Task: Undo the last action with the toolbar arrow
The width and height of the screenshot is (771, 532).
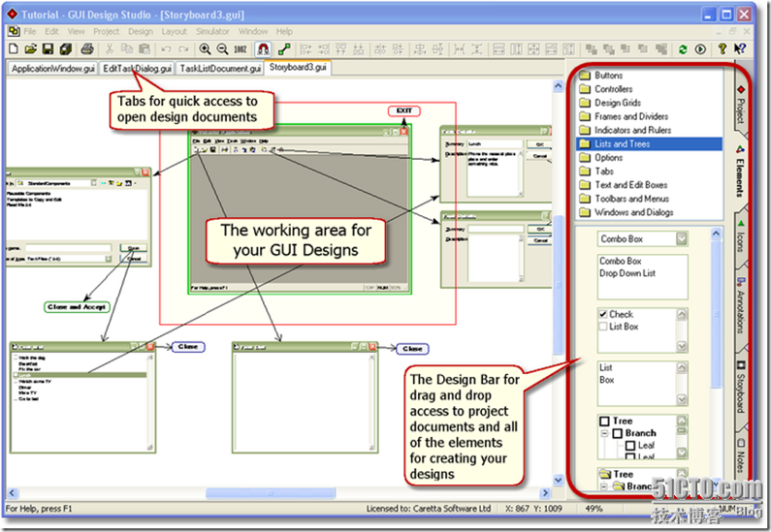Action: pos(166,48)
